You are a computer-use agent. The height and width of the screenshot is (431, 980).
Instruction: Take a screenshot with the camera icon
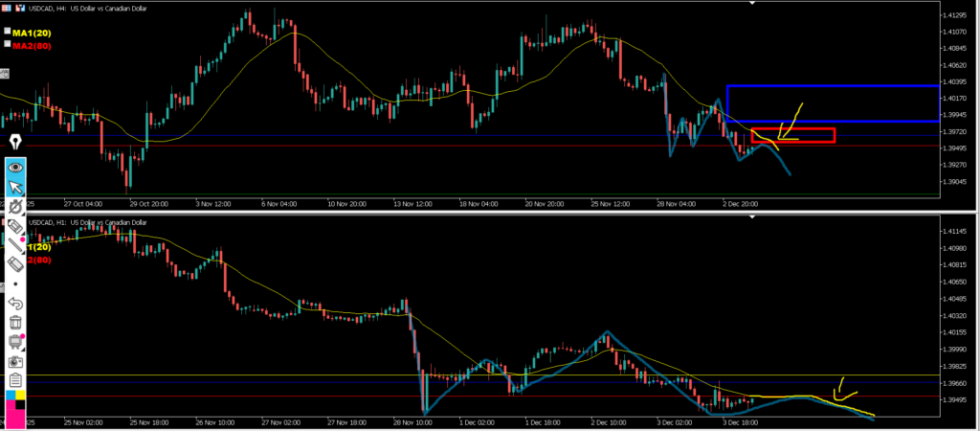(15, 362)
